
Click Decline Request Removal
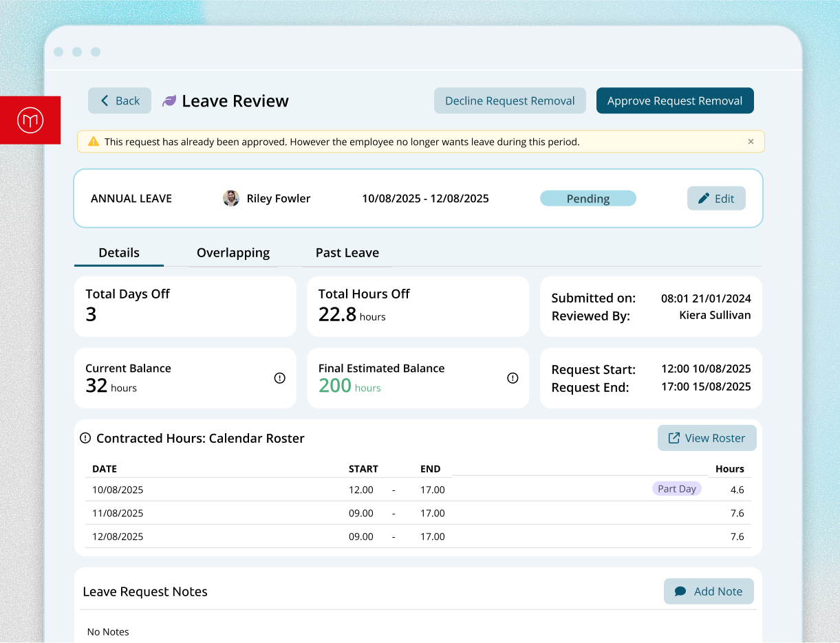click(510, 100)
